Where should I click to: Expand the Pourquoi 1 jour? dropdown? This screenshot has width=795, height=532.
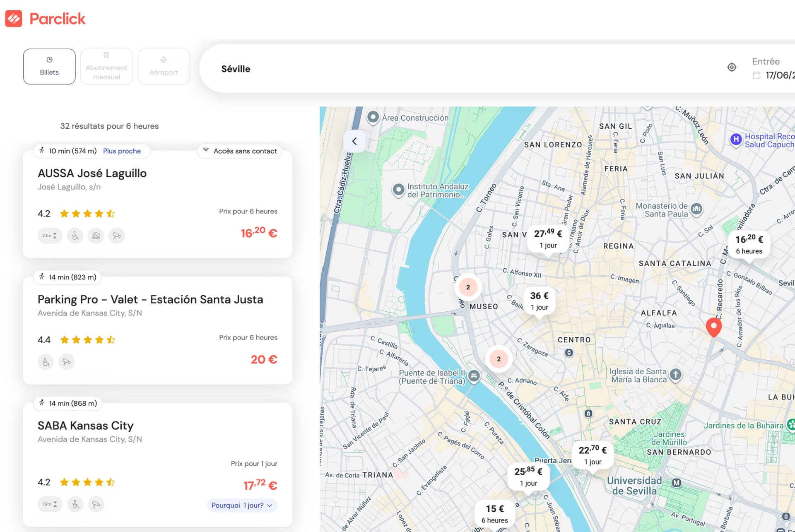[242, 505]
